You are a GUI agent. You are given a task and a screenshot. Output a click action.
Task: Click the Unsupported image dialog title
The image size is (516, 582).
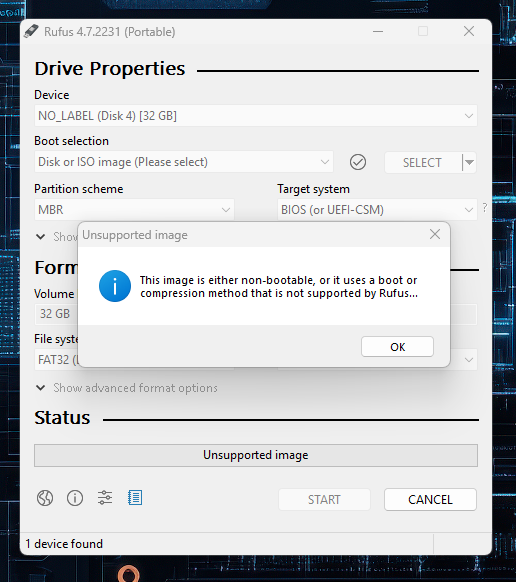tap(135, 235)
